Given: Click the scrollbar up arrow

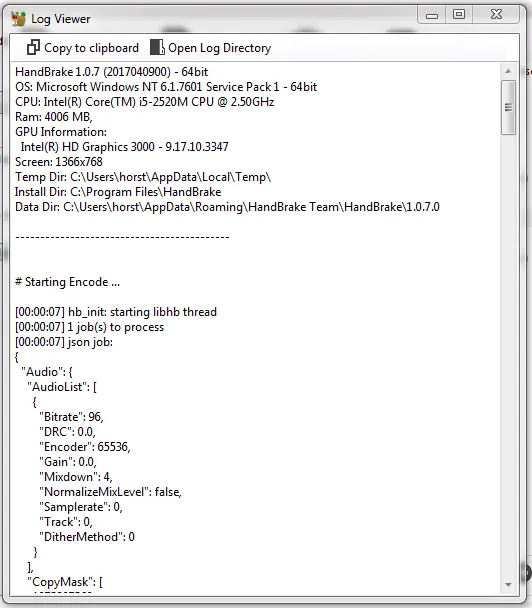Looking at the screenshot, I should pos(508,71).
